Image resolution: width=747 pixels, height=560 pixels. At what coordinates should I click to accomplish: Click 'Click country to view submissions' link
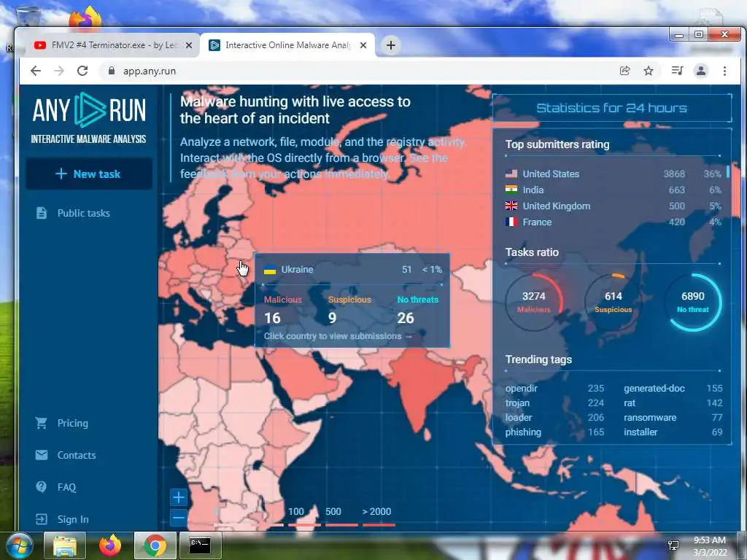(338, 335)
